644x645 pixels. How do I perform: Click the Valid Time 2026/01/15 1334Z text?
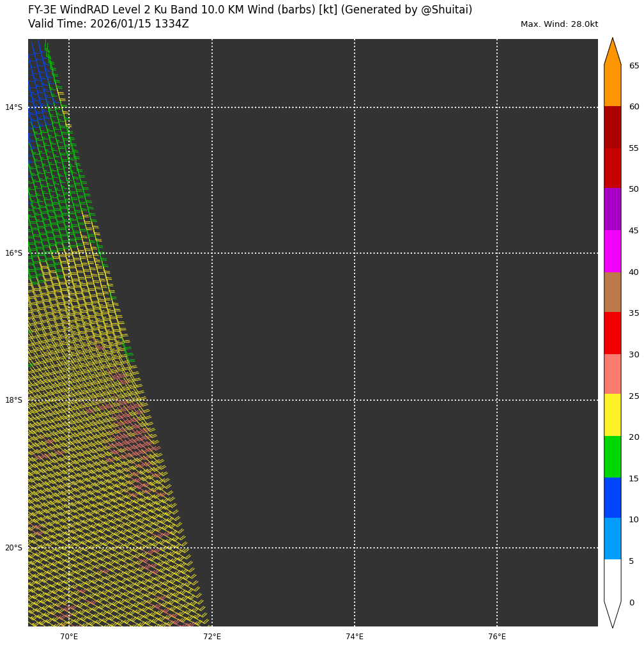109,24
